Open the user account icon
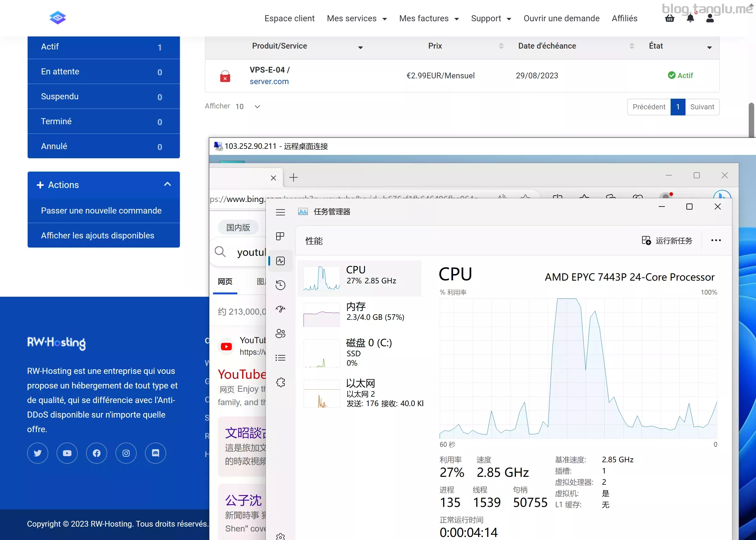The height and width of the screenshot is (540, 756). click(x=710, y=18)
